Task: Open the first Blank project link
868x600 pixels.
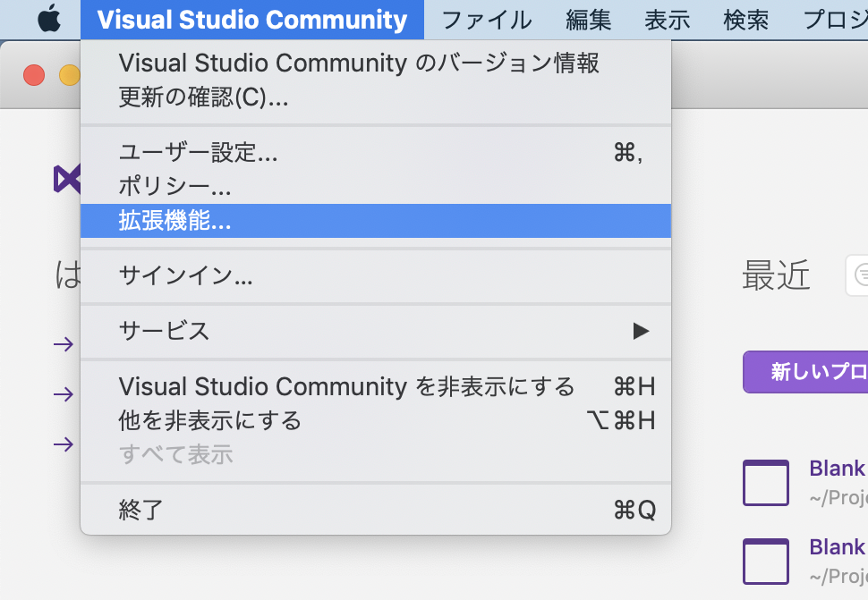Action: 838,469
